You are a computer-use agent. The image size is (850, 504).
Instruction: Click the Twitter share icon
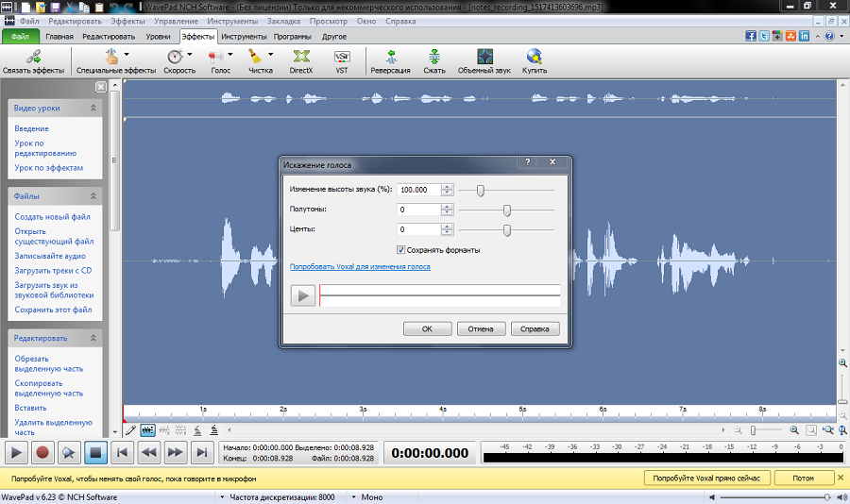pyautogui.click(x=764, y=36)
